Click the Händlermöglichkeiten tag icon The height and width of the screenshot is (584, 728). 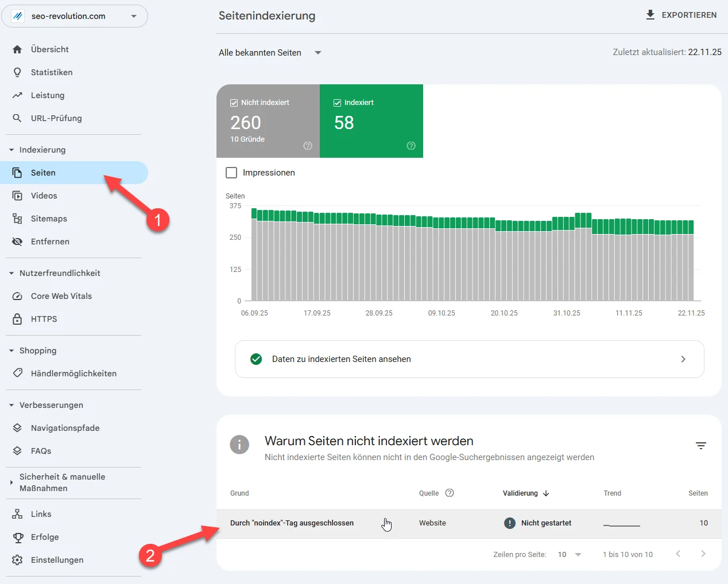click(x=17, y=373)
